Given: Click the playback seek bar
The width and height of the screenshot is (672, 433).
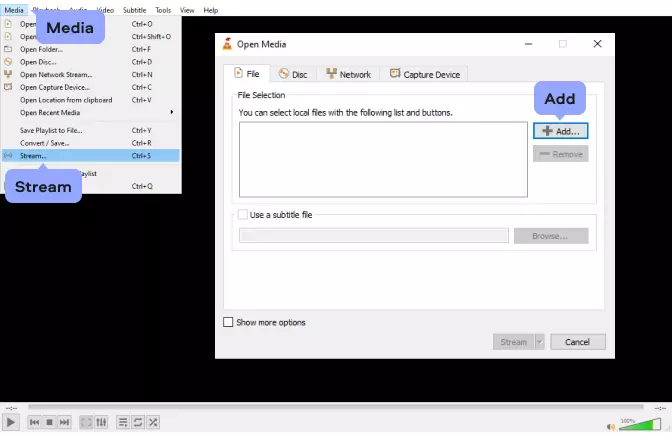Looking at the screenshot, I should 336,406.
